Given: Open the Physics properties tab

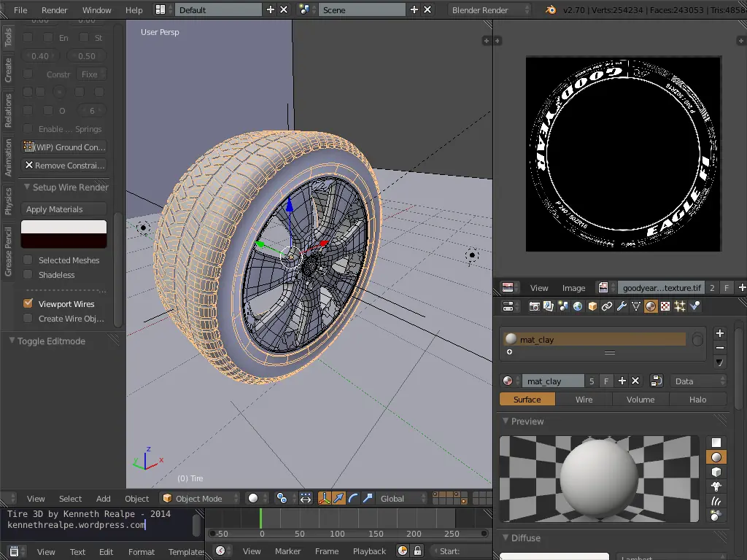Looking at the screenshot, I should pyautogui.click(x=694, y=306).
